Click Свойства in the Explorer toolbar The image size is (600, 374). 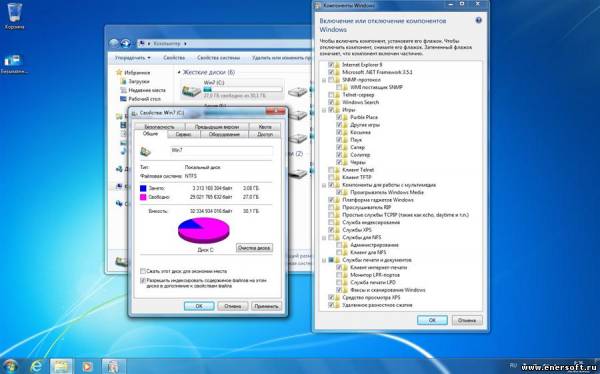[x=174, y=58]
